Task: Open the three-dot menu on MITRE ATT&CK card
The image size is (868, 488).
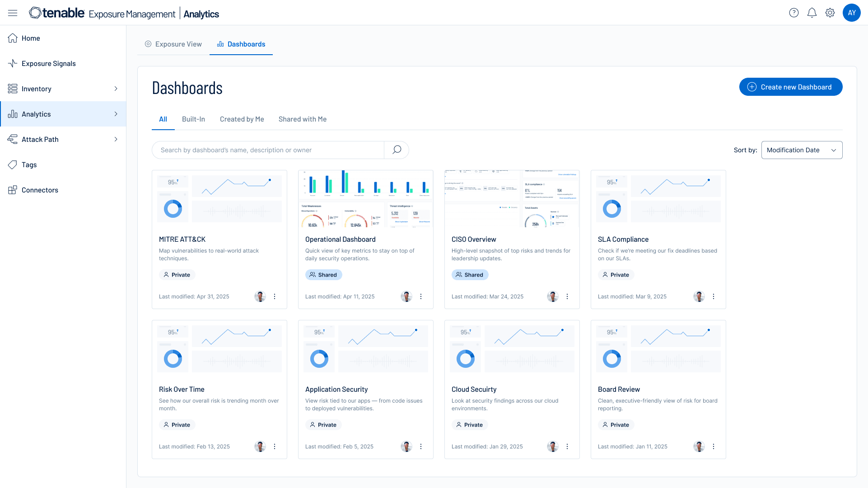Action: [x=275, y=296]
